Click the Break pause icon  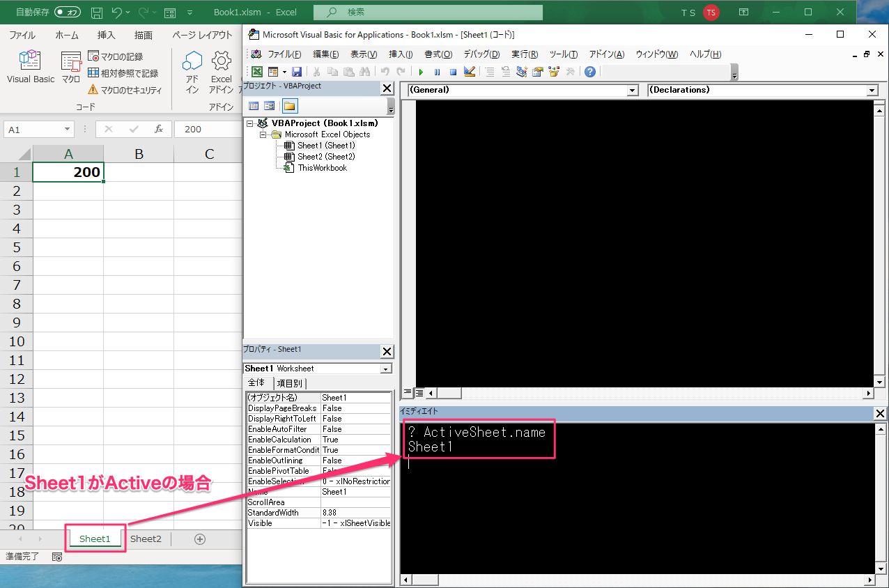pos(437,72)
